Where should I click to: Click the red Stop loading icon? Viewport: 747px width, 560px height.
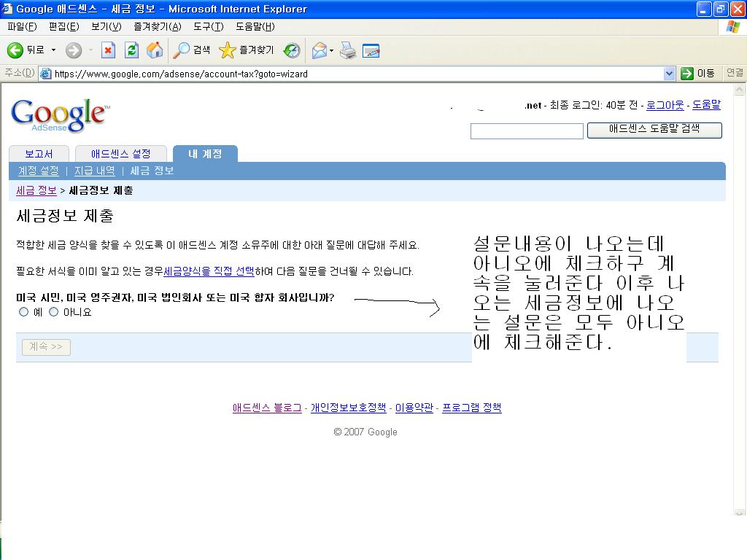(x=108, y=50)
